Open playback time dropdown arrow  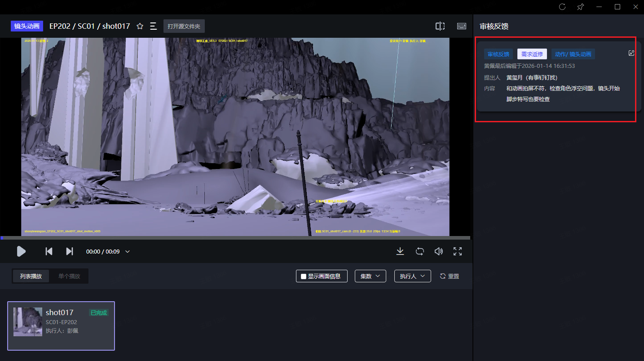click(128, 252)
